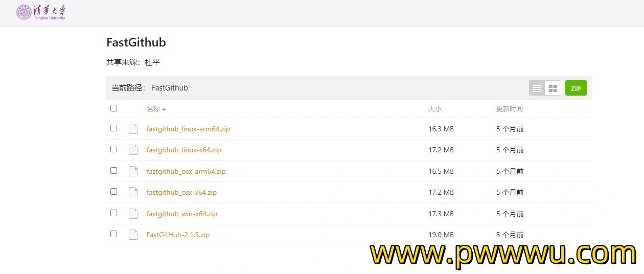Check the box for fastgithub_osx-arm64.zip
Screen dimensions: 644x274
(113, 170)
